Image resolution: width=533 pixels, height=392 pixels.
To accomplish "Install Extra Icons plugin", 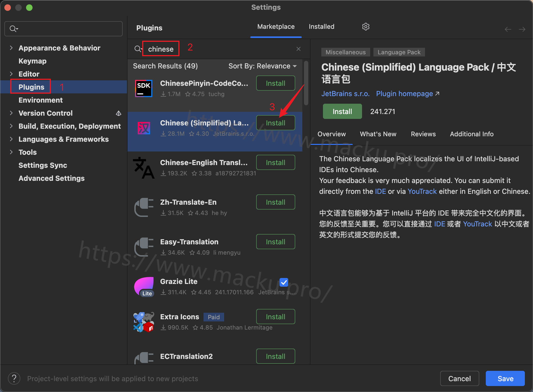I will coord(275,317).
